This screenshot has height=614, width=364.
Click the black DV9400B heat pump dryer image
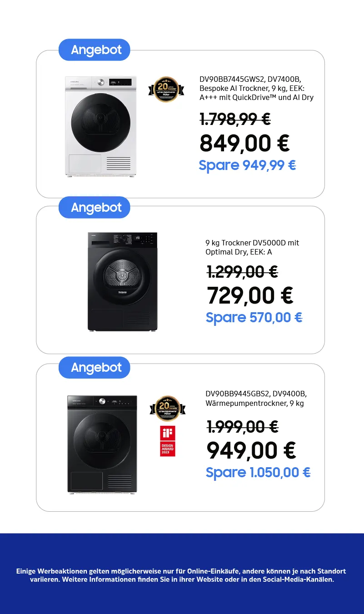(x=102, y=444)
